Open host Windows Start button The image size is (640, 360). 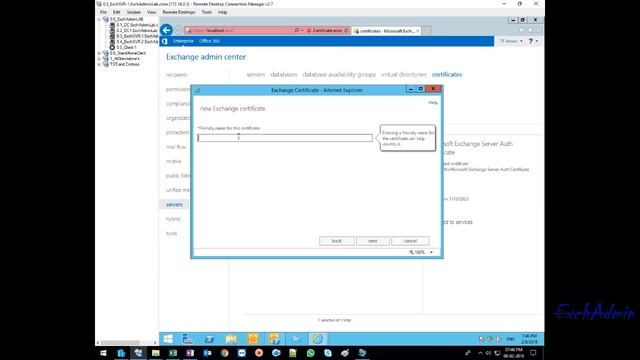[103, 353]
